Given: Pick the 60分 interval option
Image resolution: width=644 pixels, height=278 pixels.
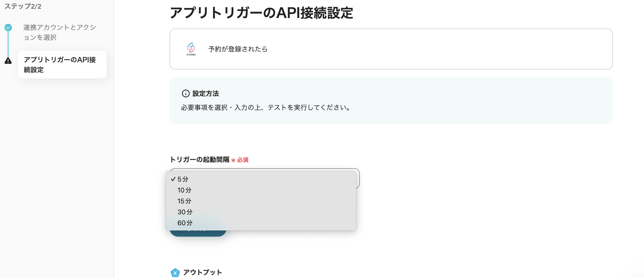Looking at the screenshot, I should (x=185, y=223).
